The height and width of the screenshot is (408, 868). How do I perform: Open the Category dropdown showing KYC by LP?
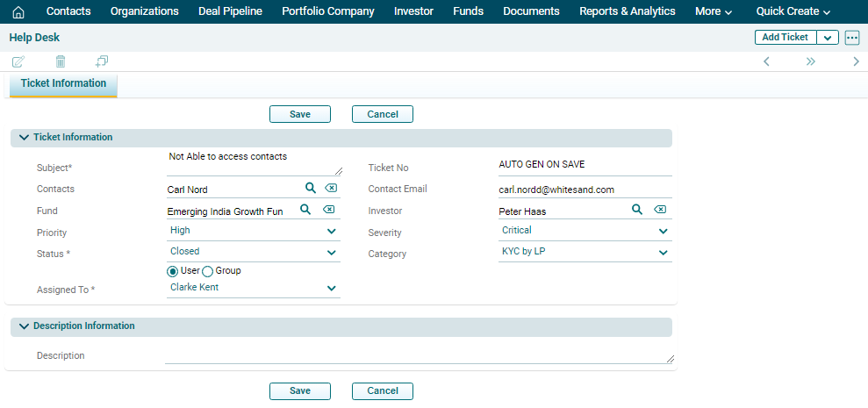point(663,252)
